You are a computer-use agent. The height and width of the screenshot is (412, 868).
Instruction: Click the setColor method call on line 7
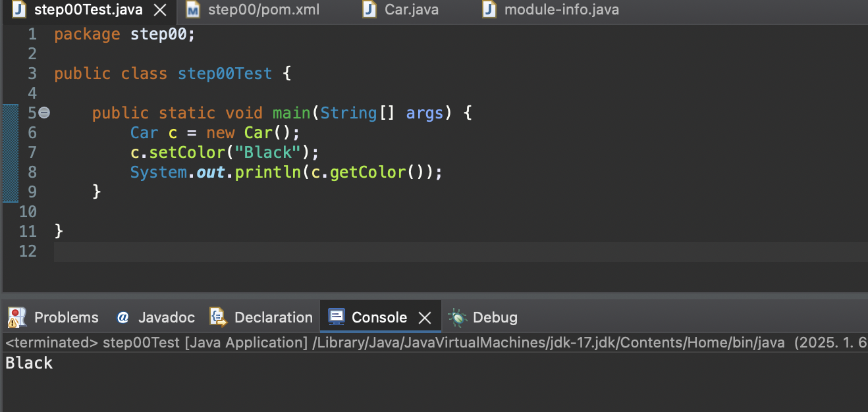coord(187,153)
